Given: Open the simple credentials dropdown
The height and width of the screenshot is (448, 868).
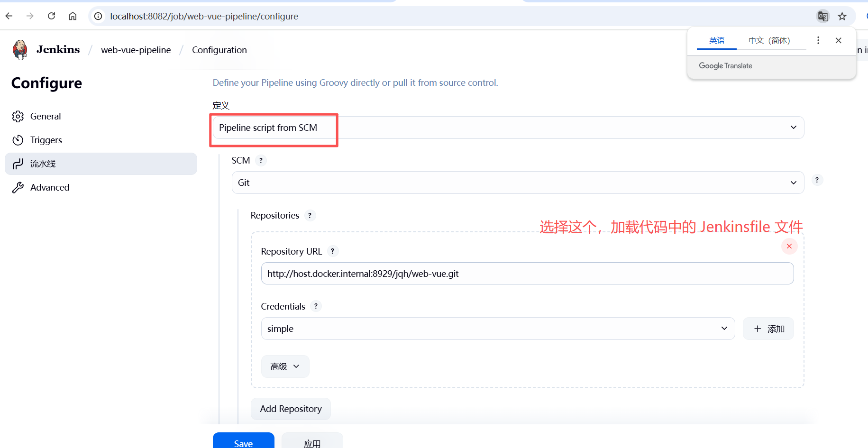Looking at the screenshot, I should click(498, 329).
